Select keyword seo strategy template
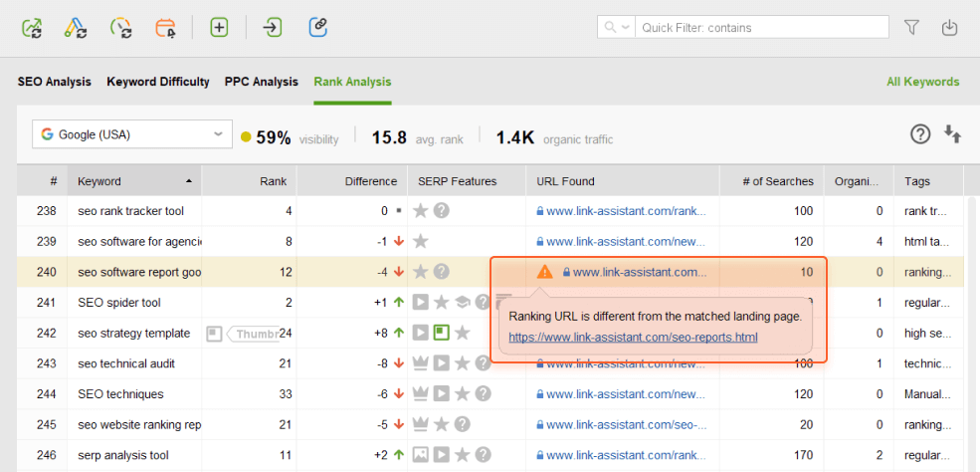 point(133,334)
